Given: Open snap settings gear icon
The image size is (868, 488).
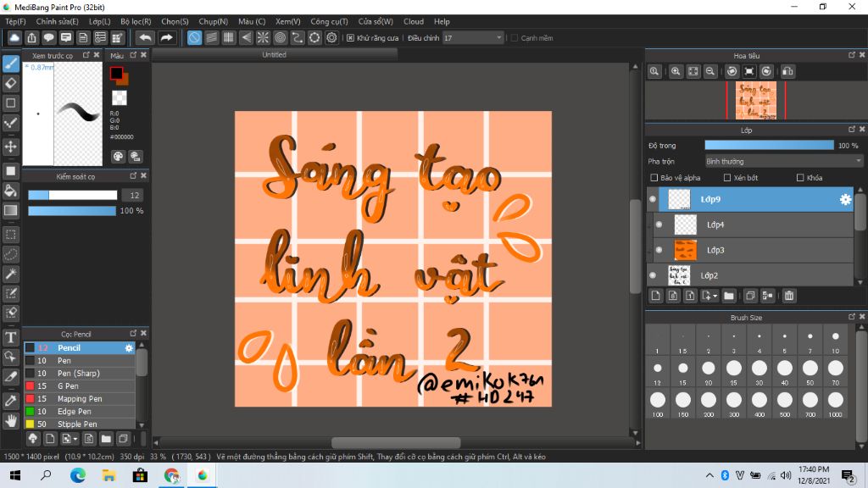Looking at the screenshot, I should tap(331, 37).
